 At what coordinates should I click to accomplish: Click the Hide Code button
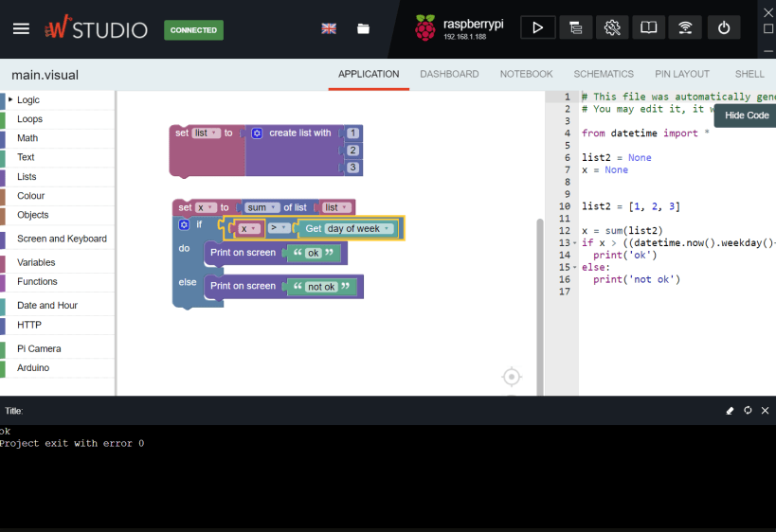pos(747,115)
